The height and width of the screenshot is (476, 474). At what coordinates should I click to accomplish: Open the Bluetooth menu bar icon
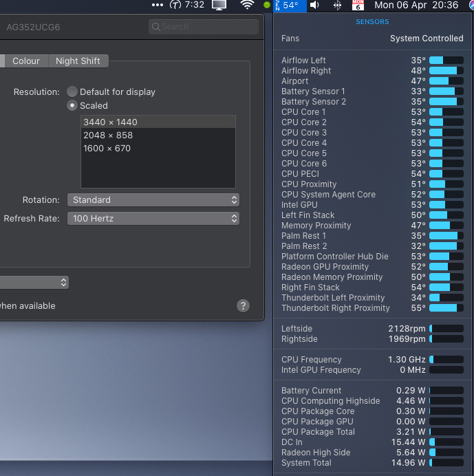tap(337, 6)
